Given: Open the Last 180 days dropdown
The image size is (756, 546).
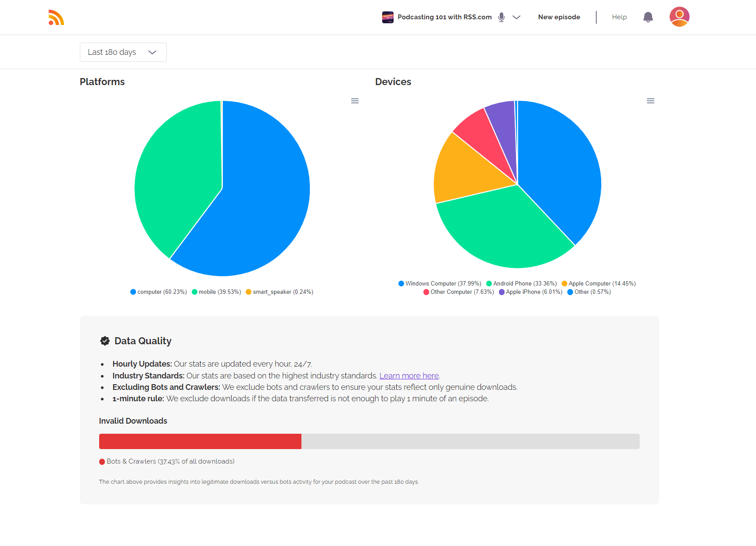Looking at the screenshot, I should click(123, 52).
